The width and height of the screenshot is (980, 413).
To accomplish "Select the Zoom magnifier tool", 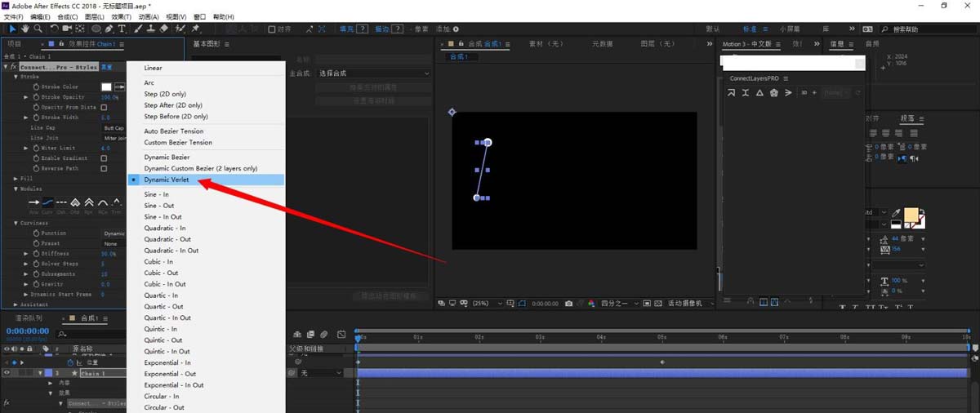I will point(38,29).
